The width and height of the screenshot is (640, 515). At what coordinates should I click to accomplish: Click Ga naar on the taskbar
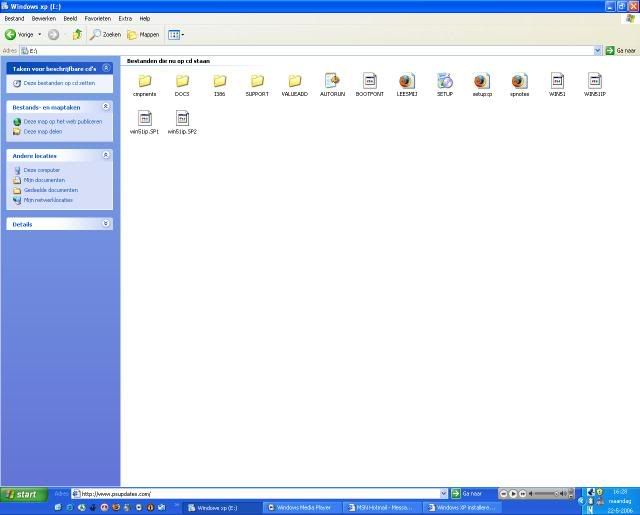(x=467, y=494)
